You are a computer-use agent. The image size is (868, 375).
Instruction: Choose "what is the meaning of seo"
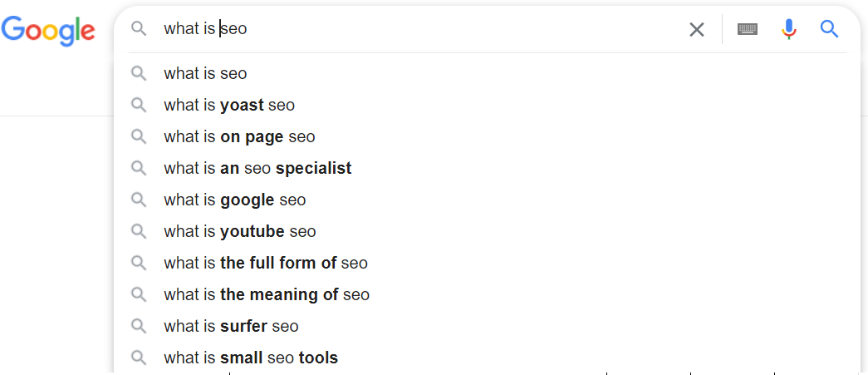tap(266, 294)
